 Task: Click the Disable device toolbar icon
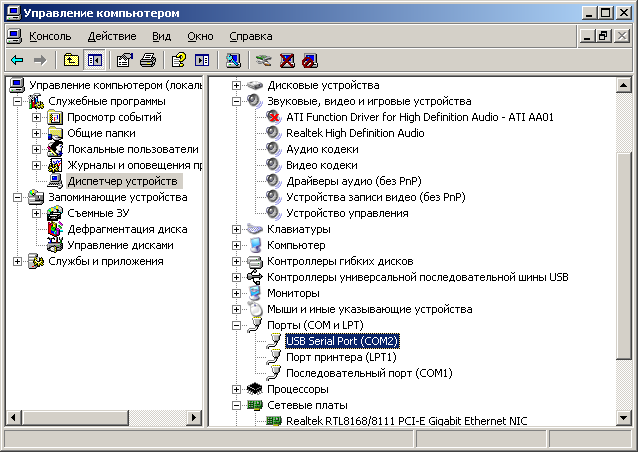pyautogui.click(x=310, y=60)
